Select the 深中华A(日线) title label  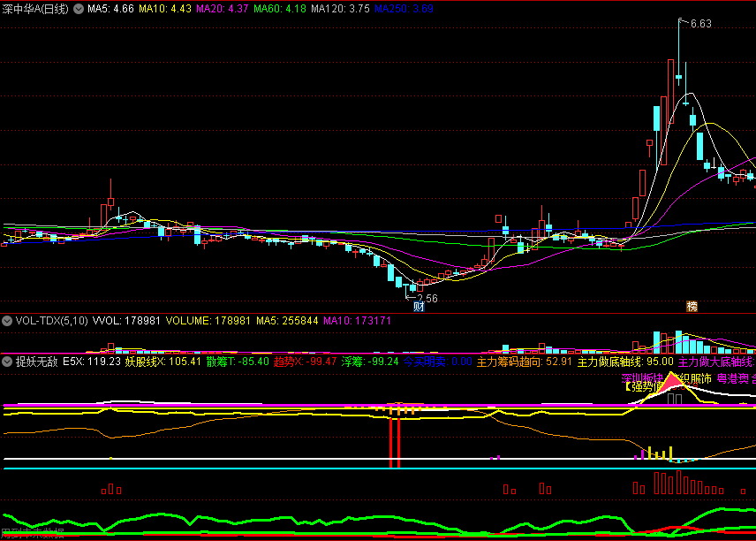coord(35,9)
